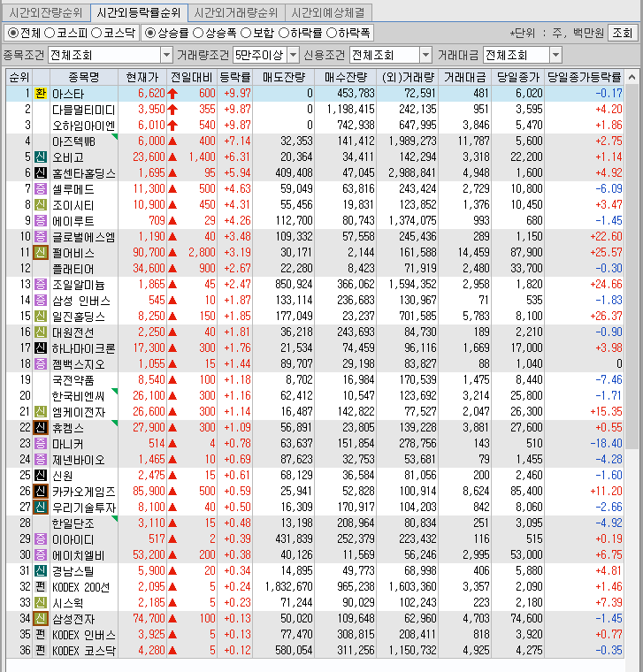Sort by 당일종가등락률 column header

coord(585,77)
